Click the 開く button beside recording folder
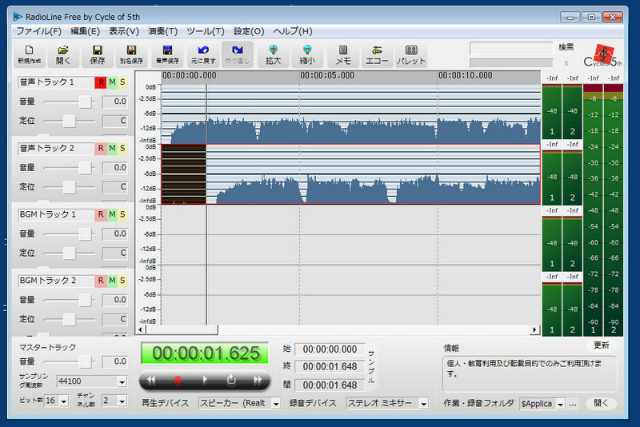 click(601, 403)
